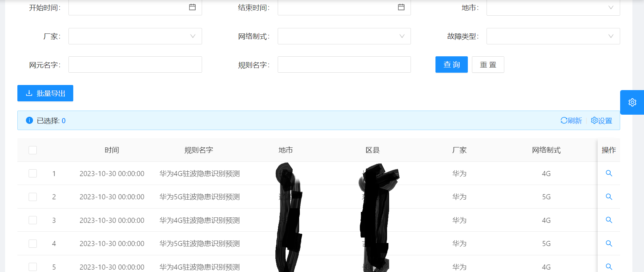The height and width of the screenshot is (272, 644).
Task: Check the checkbox for row 3
Action: point(33,220)
